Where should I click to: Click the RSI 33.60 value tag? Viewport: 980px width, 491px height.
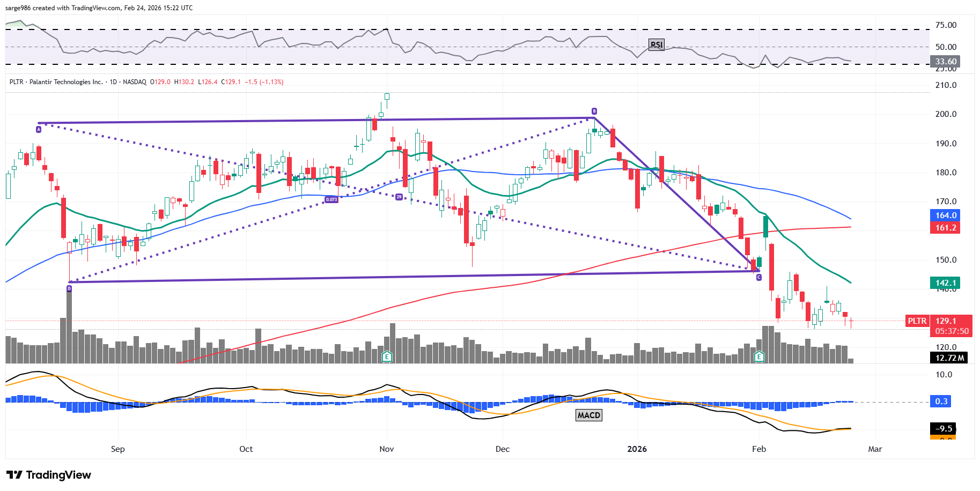(945, 62)
